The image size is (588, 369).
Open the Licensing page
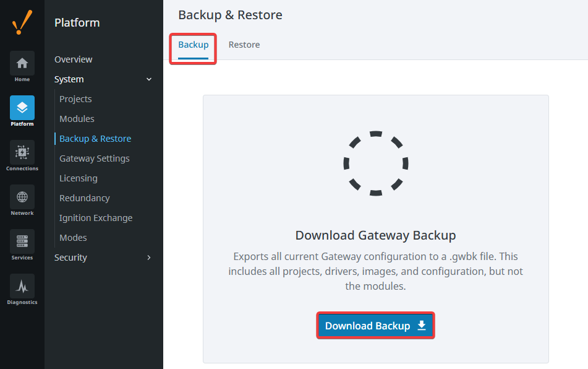tap(79, 178)
